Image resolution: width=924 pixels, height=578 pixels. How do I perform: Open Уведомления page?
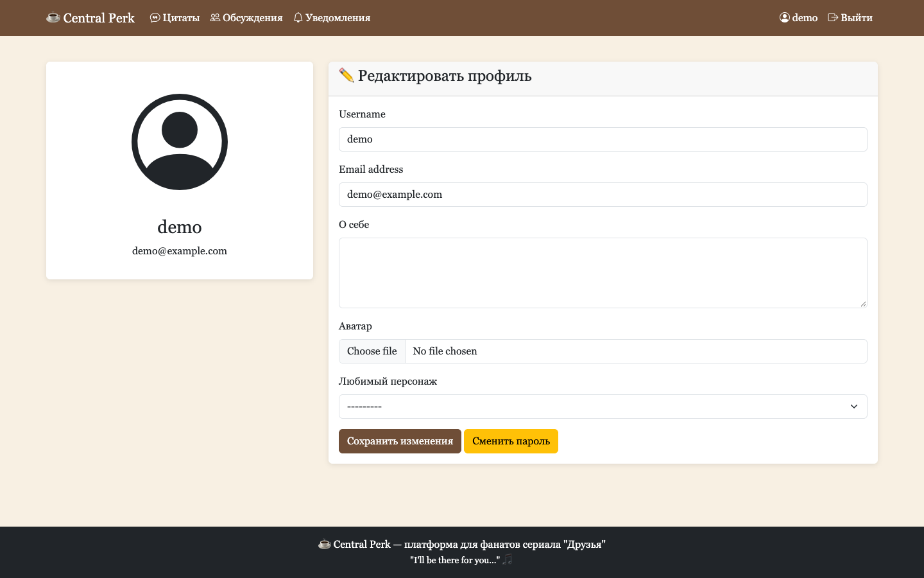pos(332,18)
